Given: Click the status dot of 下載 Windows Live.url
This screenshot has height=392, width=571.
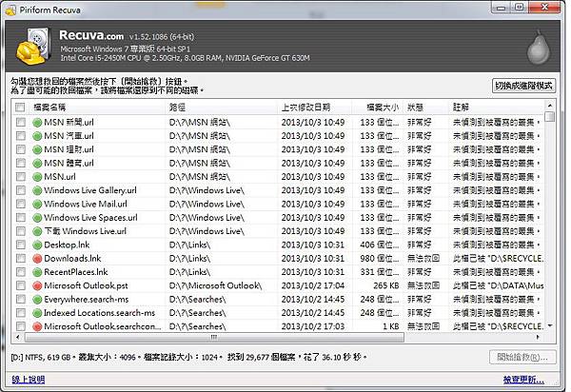Looking at the screenshot, I should pyautogui.click(x=37, y=231).
